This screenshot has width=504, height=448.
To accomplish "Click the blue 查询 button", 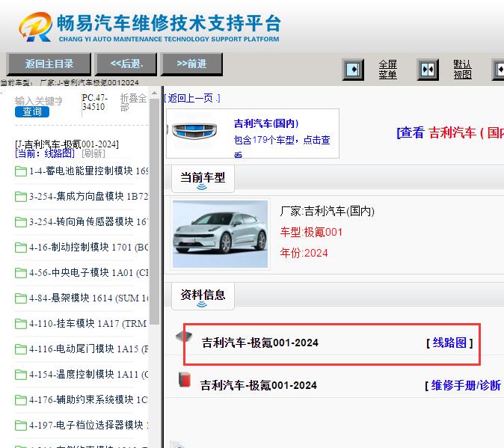I will click(32, 112).
